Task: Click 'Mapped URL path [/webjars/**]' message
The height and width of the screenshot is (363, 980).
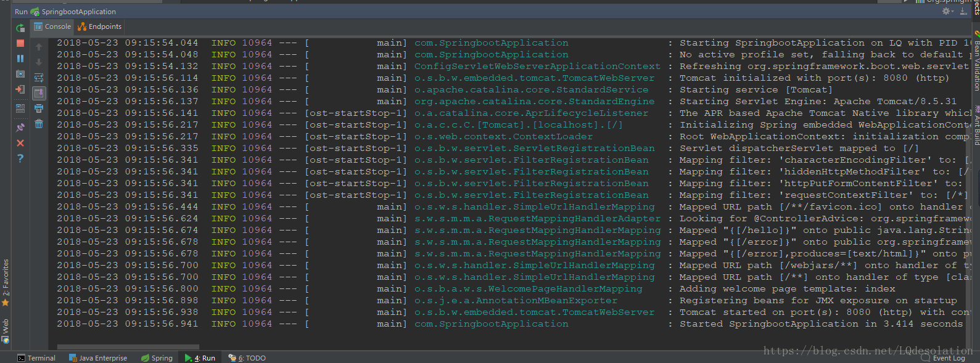Action: (825, 266)
